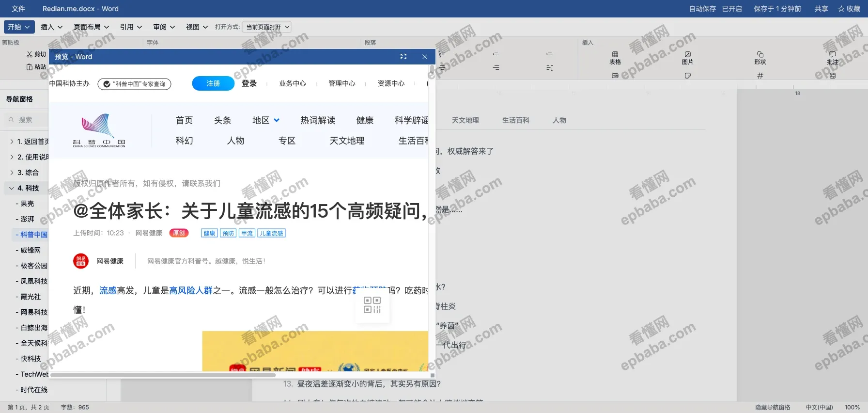868x413 pixels.
Task: Click the navigation pane search field
Action: pyautogui.click(x=27, y=120)
